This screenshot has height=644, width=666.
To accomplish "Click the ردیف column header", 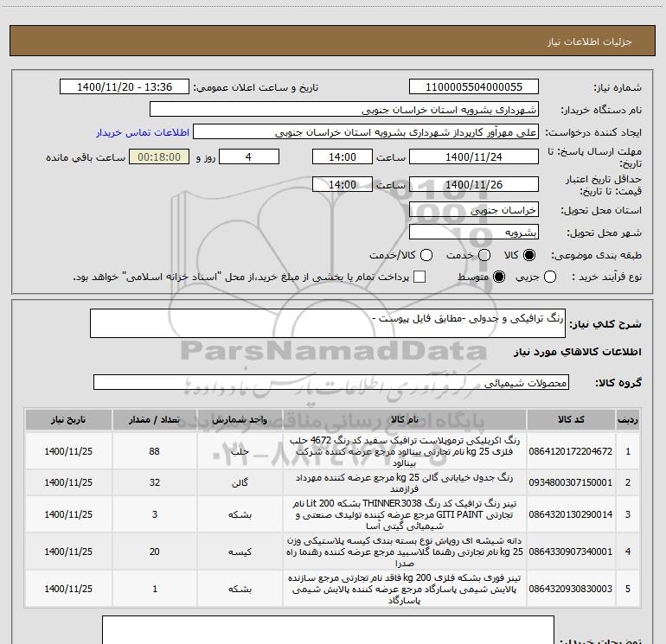I will coord(628,420).
